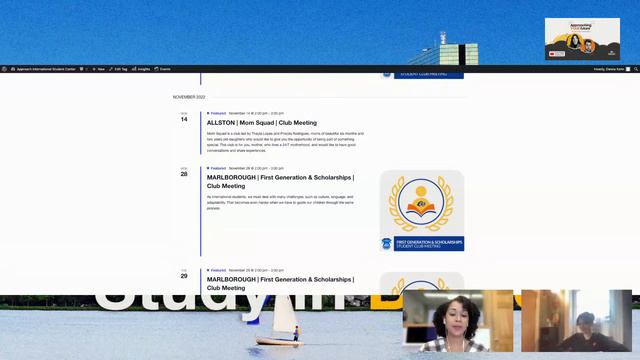Click the Featured label on the November 28 event
This screenshot has height=360, width=640.
(218, 168)
